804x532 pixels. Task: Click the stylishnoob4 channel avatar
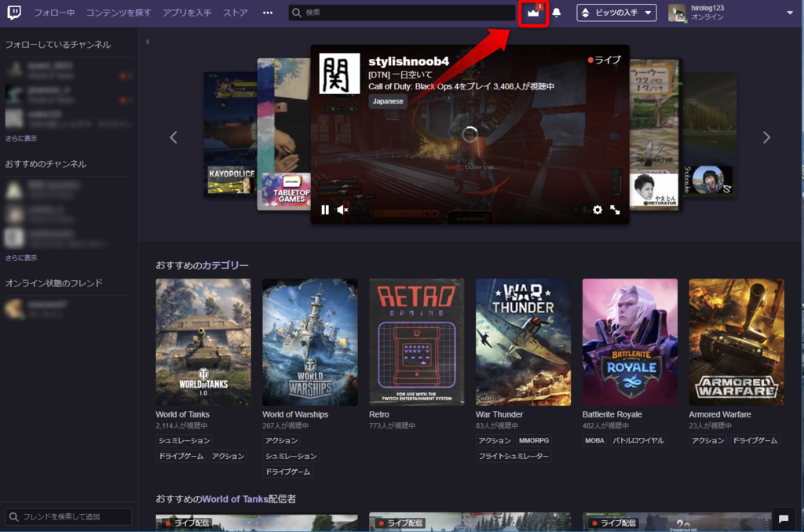point(339,74)
